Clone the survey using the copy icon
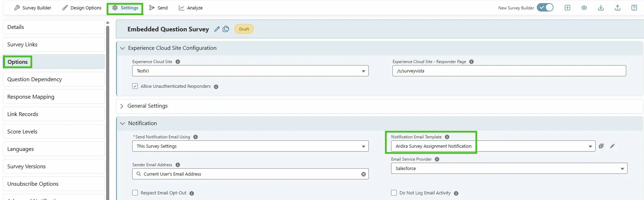Image resolution: width=644 pixels, height=200 pixels. pos(226,29)
